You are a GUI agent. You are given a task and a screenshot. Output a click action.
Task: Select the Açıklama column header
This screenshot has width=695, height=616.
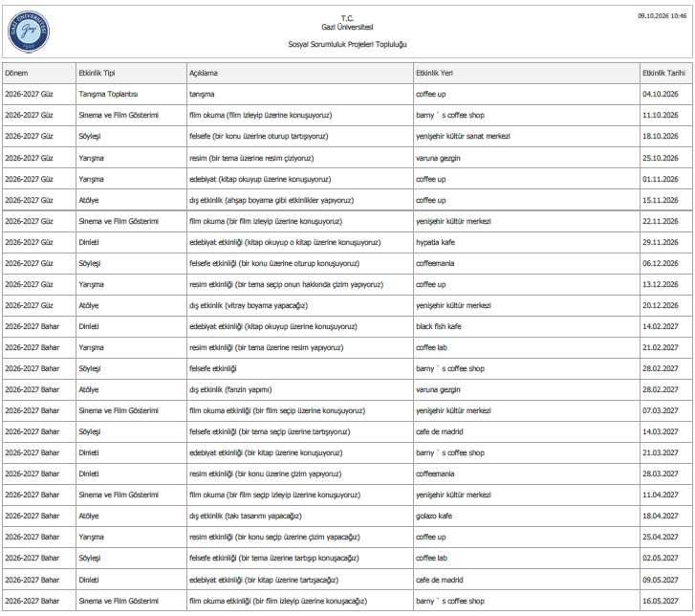300,74
